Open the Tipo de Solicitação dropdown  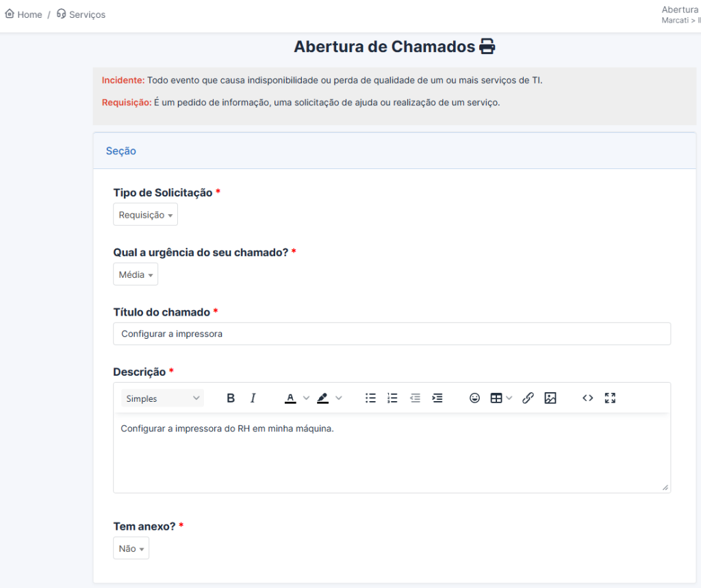(x=145, y=215)
